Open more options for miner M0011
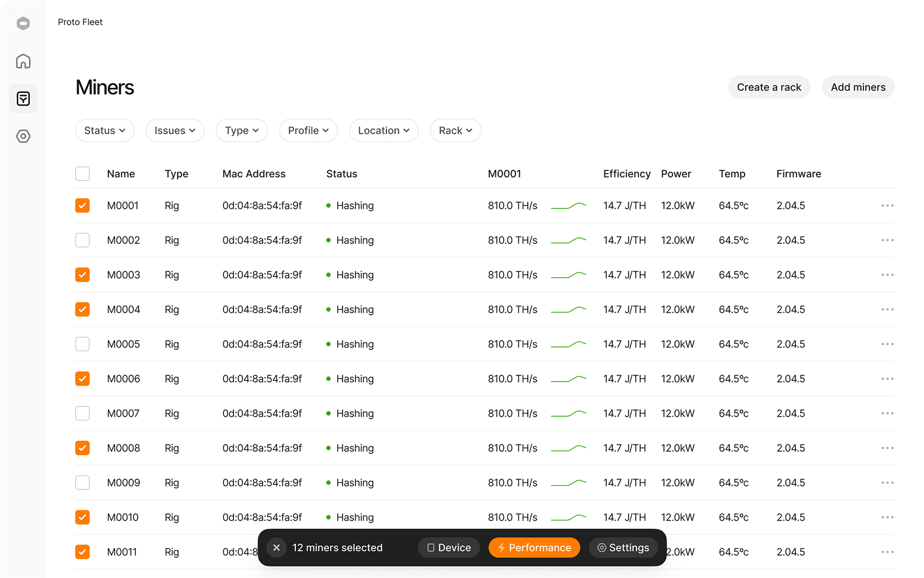The image size is (924, 578). (888, 552)
